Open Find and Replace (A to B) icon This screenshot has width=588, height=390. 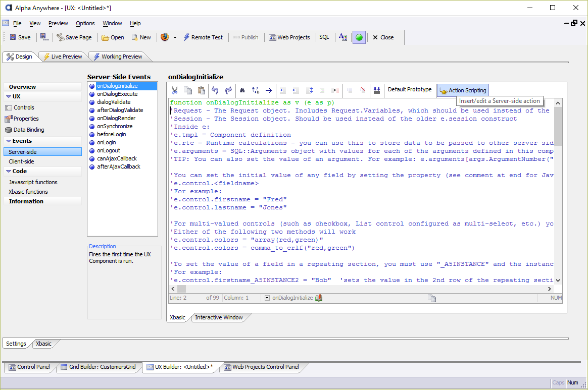pyautogui.click(x=256, y=90)
